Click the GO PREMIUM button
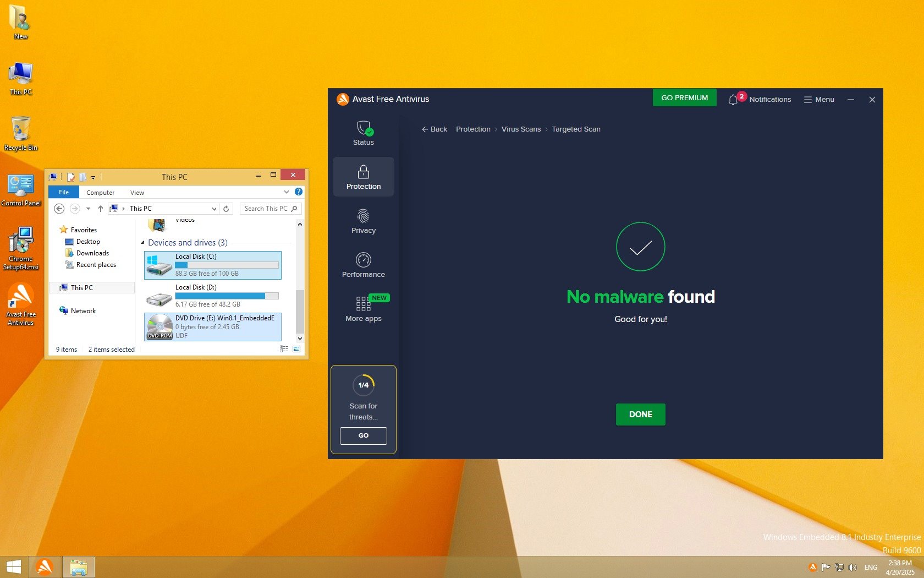 coord(684,97)
